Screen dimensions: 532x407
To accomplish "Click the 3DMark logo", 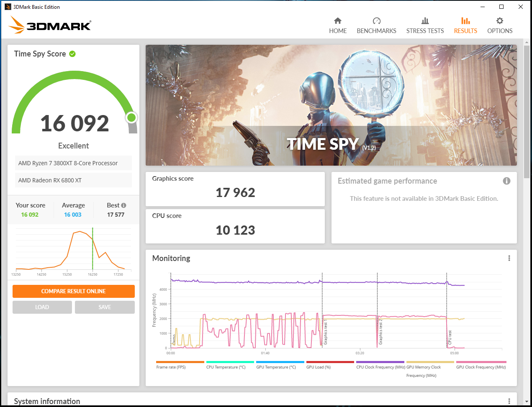I will pos(50,25).
